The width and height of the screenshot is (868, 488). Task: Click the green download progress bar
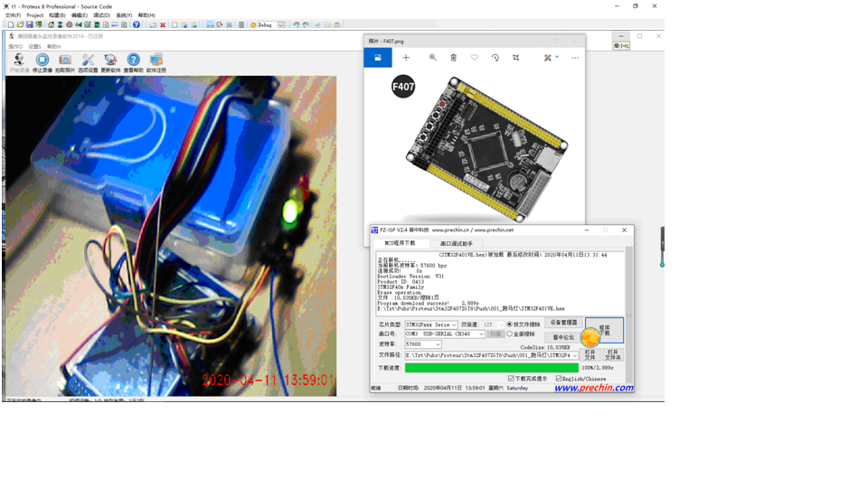tap(491, 368)
